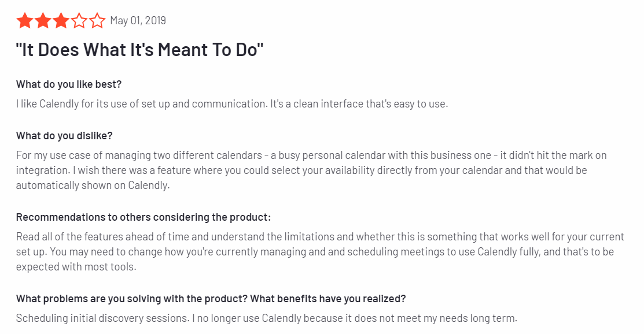Open the "It Does What It's Meant To Do" review title
This screenshot has width=644, height=334.
point(139,50)
